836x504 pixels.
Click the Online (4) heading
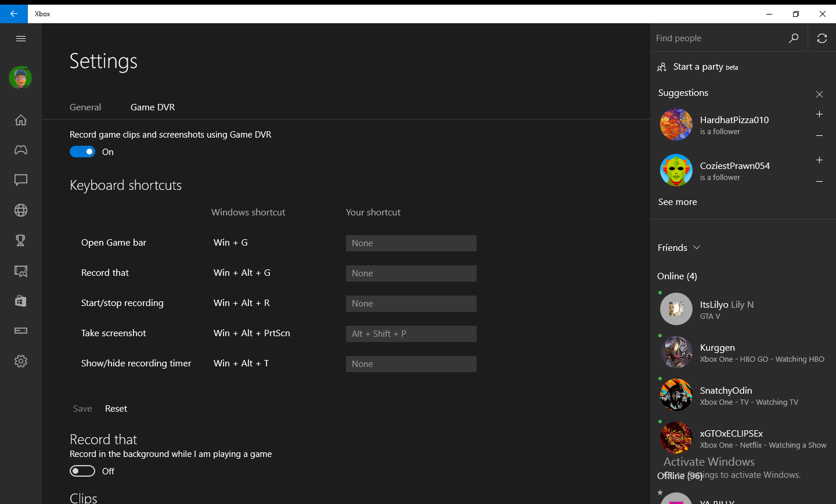tap(677, 276)
